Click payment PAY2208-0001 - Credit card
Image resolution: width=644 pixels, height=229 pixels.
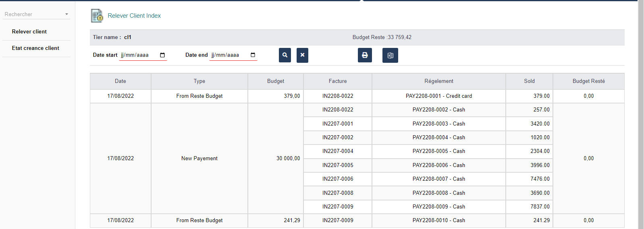(438, 96)
